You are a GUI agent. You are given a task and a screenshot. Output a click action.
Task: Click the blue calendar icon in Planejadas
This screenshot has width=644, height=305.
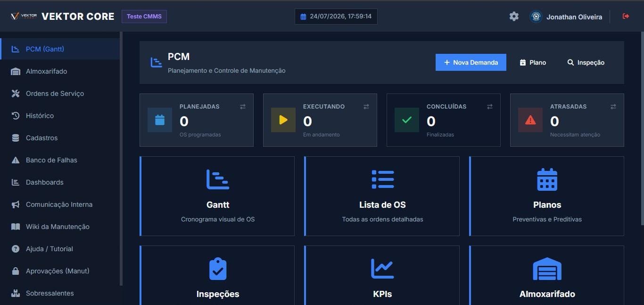(160, 120)
